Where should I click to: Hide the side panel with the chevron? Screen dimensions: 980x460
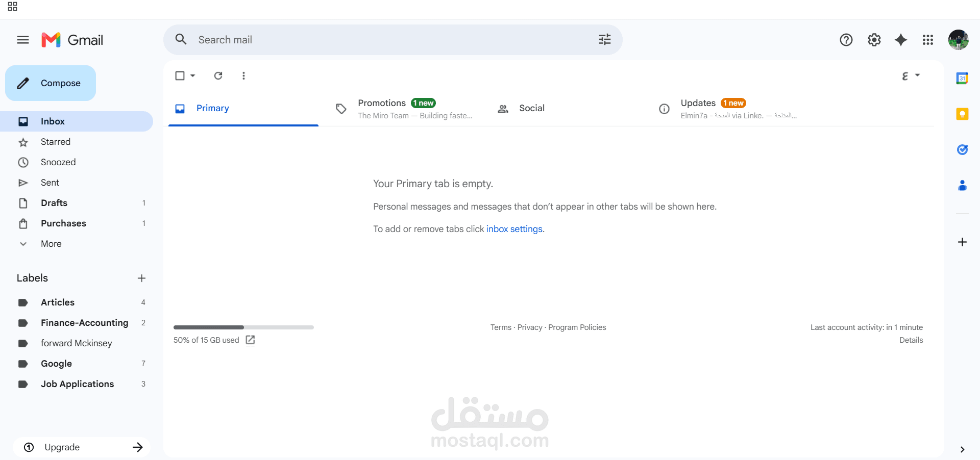962,449
